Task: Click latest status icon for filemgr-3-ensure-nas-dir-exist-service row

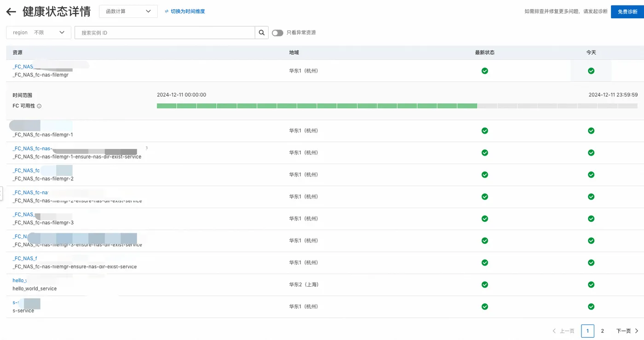Action: (484, 240)
